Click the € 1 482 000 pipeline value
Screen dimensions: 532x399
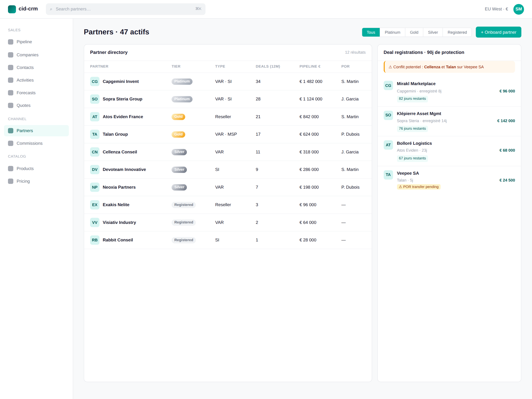[x=311, y=82]
